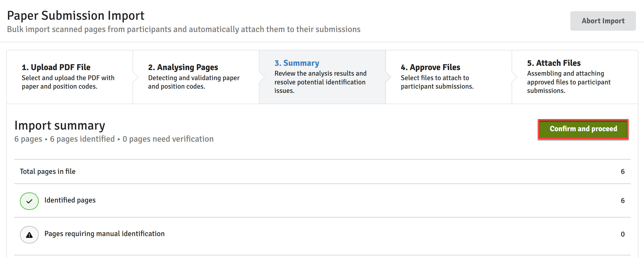Image resolution: width=644 pixels, height=258 pixels.
Task: Click the 0 pages need verification text
Action: click(x=168, y=139)
